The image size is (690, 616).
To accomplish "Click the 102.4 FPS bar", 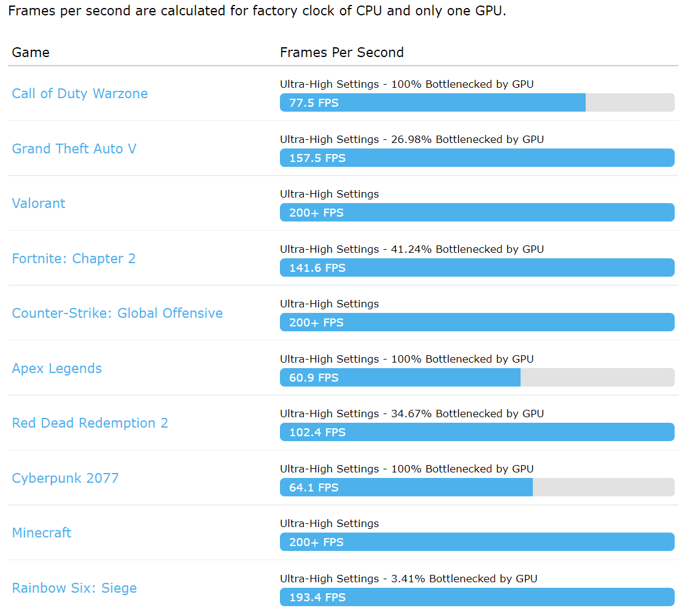I will tap(477, 433).
